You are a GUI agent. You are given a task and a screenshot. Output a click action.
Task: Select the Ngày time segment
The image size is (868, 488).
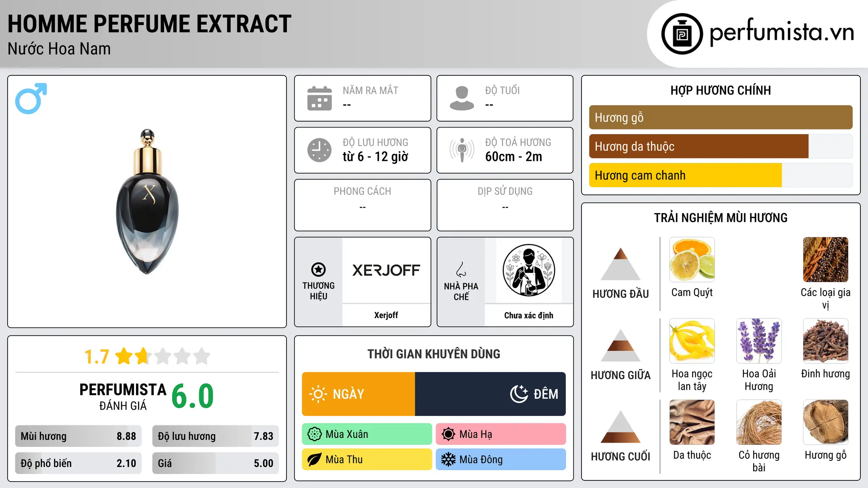point(359,394)
